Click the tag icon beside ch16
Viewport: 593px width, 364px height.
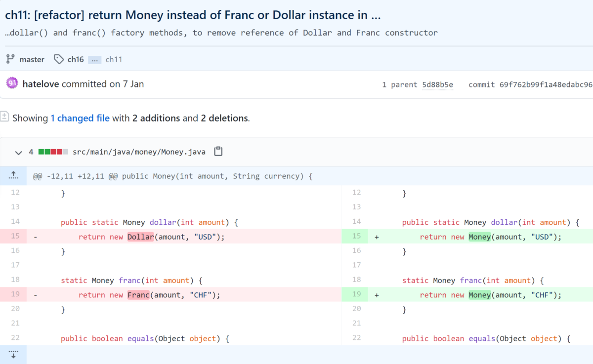[59, 59]
